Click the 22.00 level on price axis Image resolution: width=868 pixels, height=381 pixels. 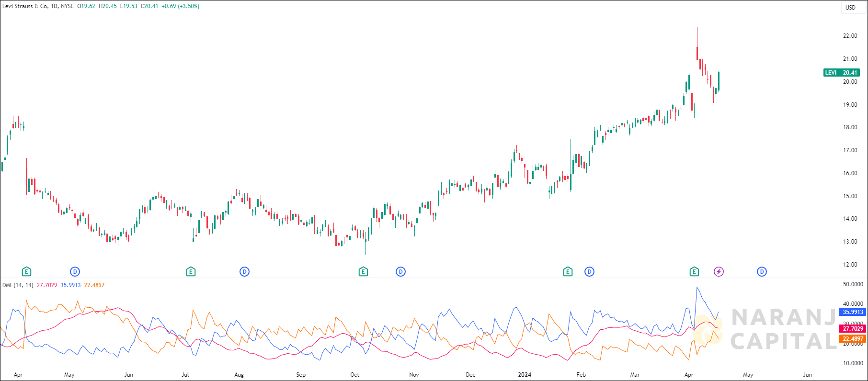850,36
